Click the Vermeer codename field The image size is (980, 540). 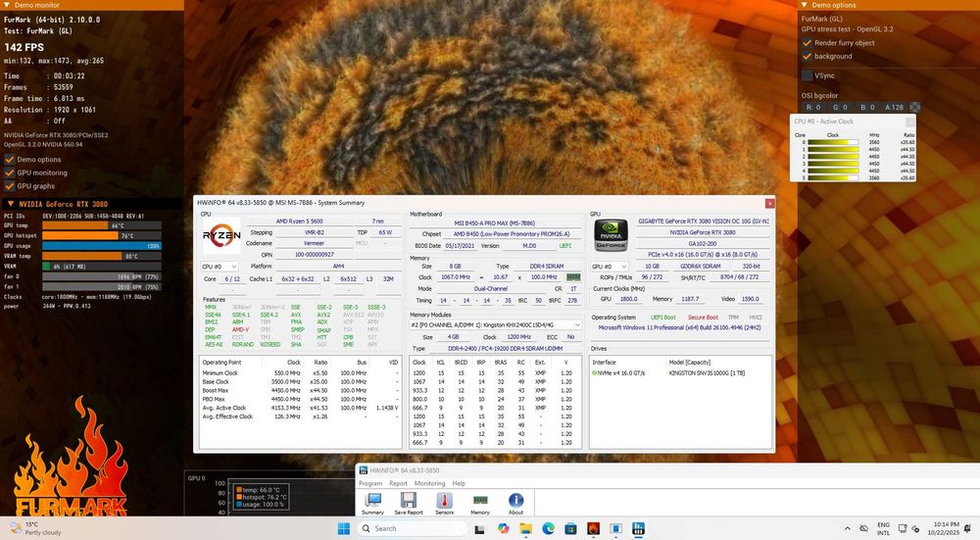[314, 244]
